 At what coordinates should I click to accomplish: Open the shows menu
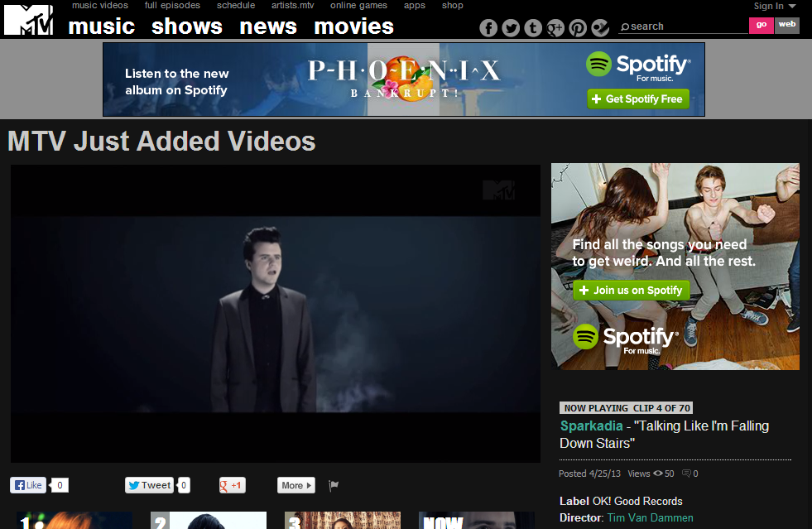point(187,26)
